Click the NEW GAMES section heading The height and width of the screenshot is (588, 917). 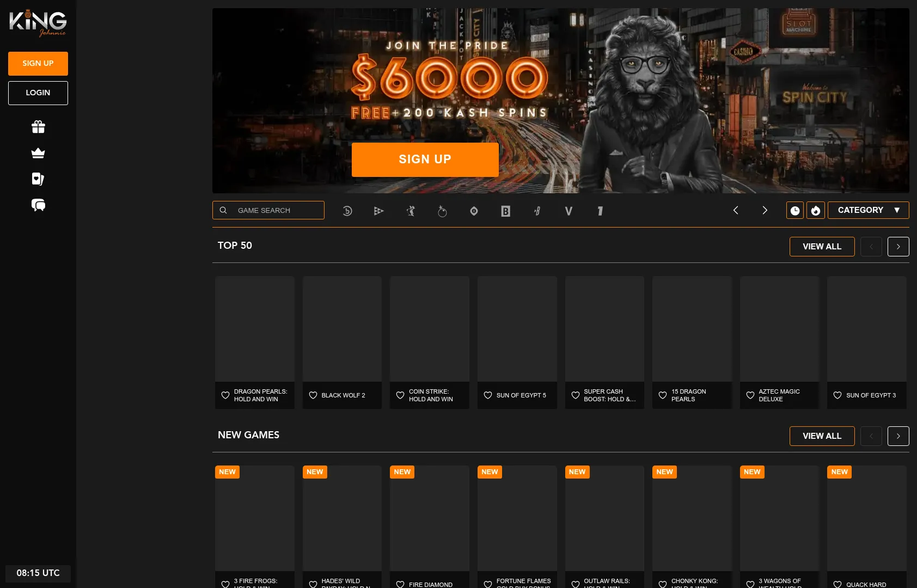(248, 435)
